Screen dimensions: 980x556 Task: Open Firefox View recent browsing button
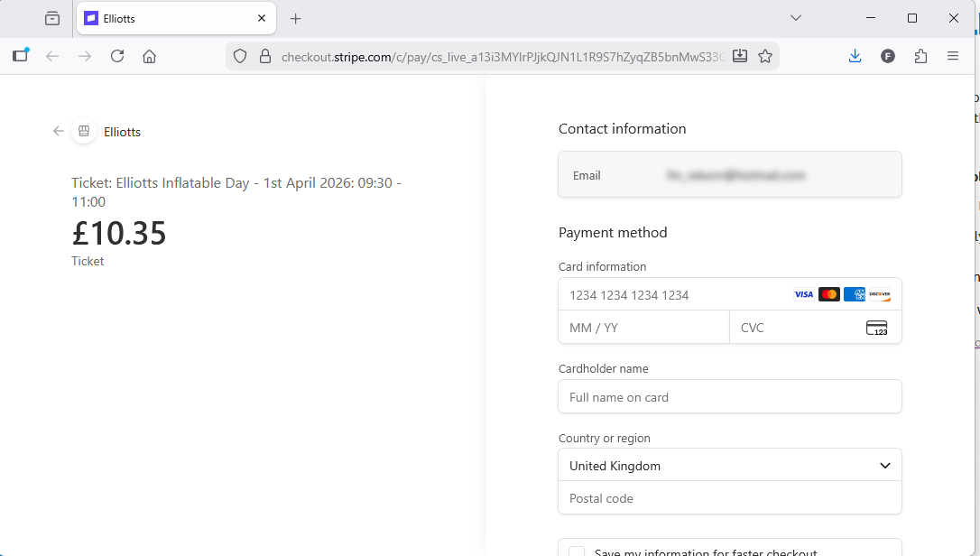pyautogui.click(x=52, y=18)
